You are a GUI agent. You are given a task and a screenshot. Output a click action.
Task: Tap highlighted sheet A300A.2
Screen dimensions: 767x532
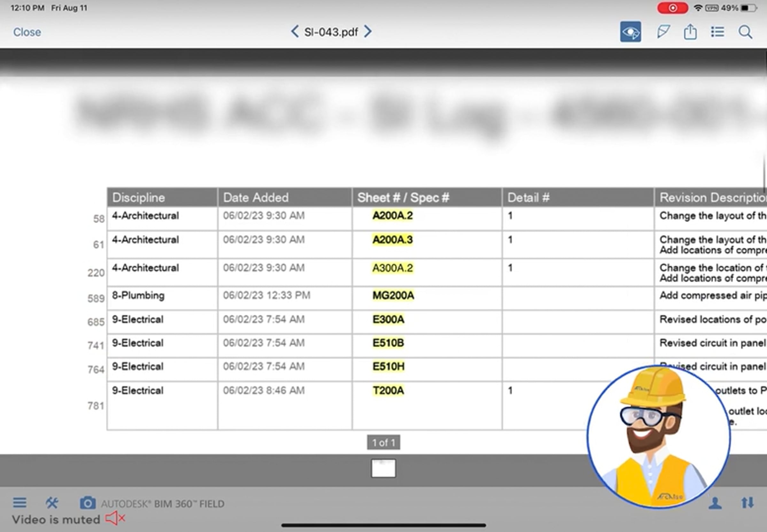coord(392,268)
